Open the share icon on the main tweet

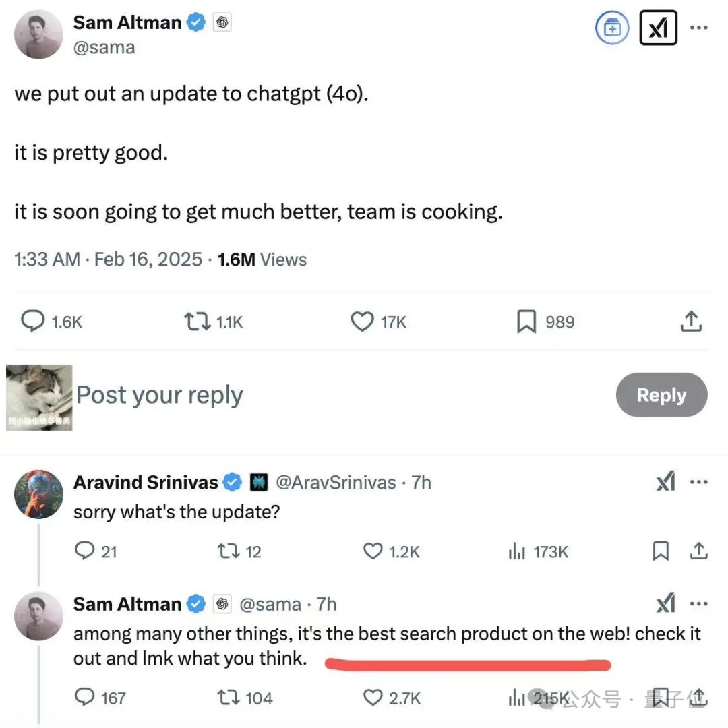691,322
